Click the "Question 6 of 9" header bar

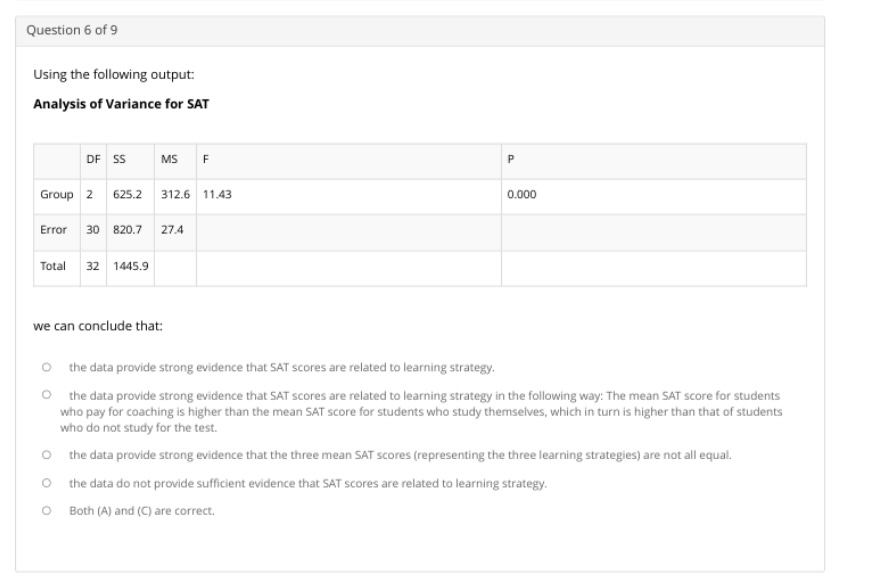(75, 31)
